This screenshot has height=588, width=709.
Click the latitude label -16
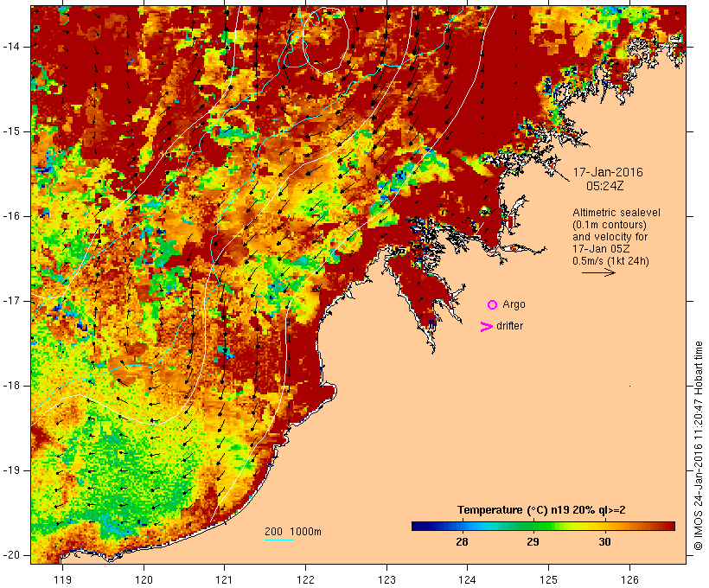(x=11, y=216)
